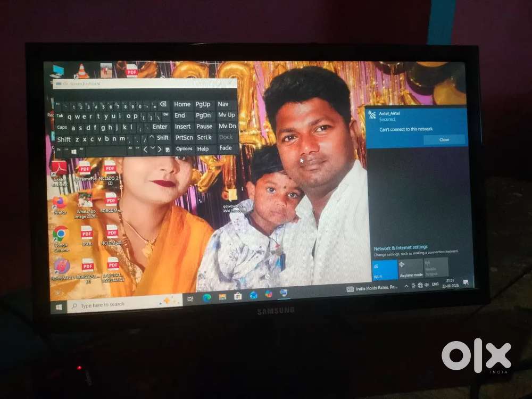Click the network globe tray icon

[420, 285]
